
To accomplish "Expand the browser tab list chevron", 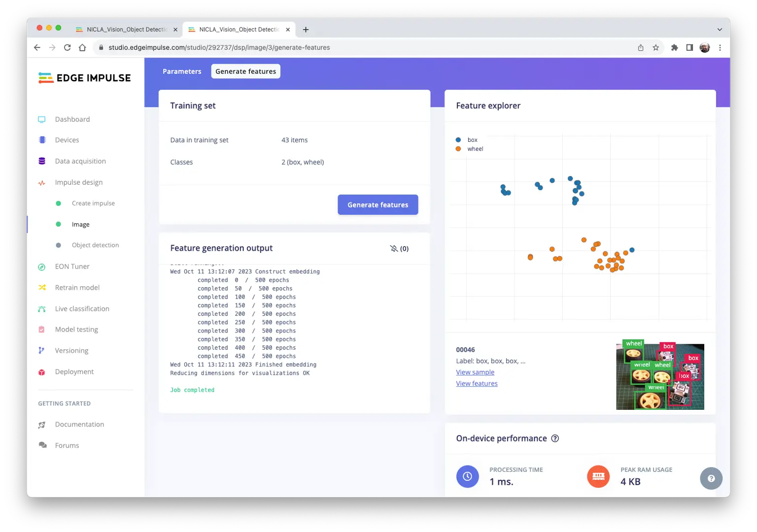I will coord(720,30).
